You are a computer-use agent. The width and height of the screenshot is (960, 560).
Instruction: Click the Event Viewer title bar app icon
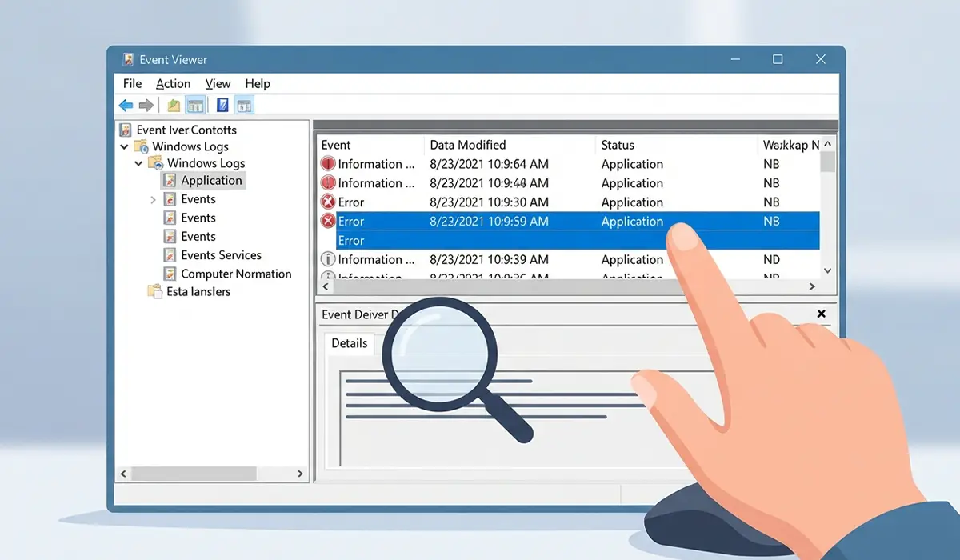point(128,59)
